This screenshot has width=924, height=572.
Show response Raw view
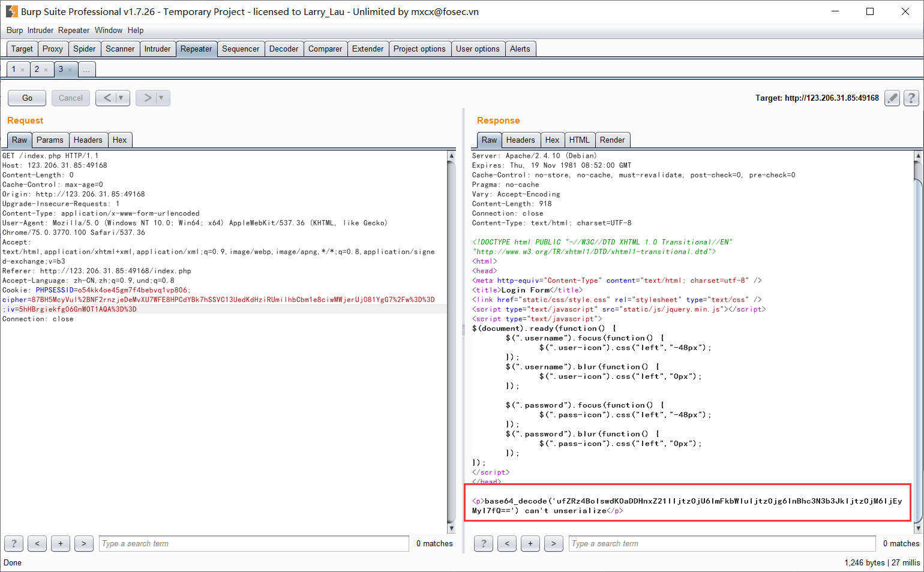point(490,140)
